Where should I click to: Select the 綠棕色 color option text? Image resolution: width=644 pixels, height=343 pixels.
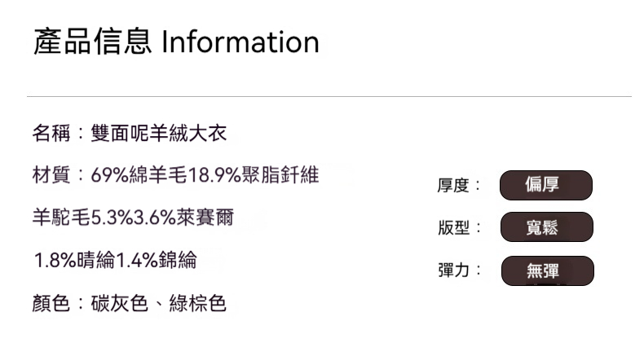[197, 305]
